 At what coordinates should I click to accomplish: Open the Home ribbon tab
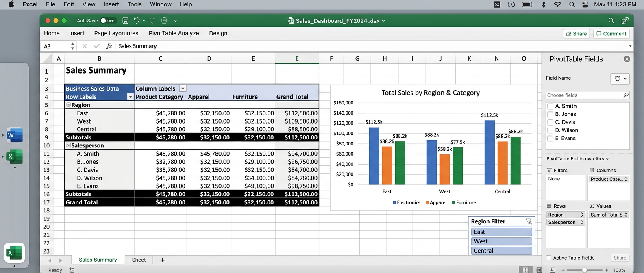tap(52, 33)
